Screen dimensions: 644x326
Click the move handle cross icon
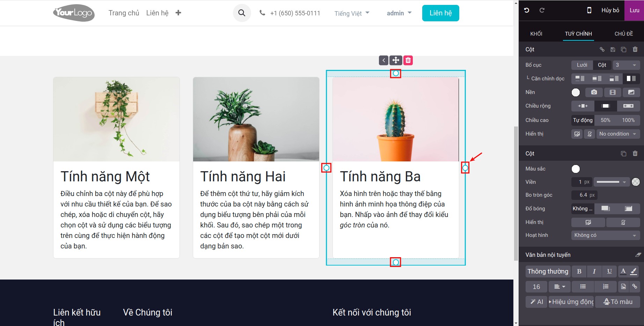[396, 60]
